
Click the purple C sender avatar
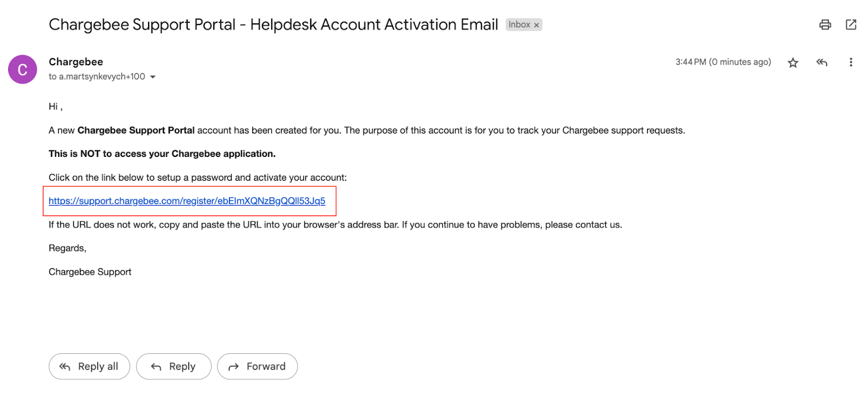(x=22, y=69)
